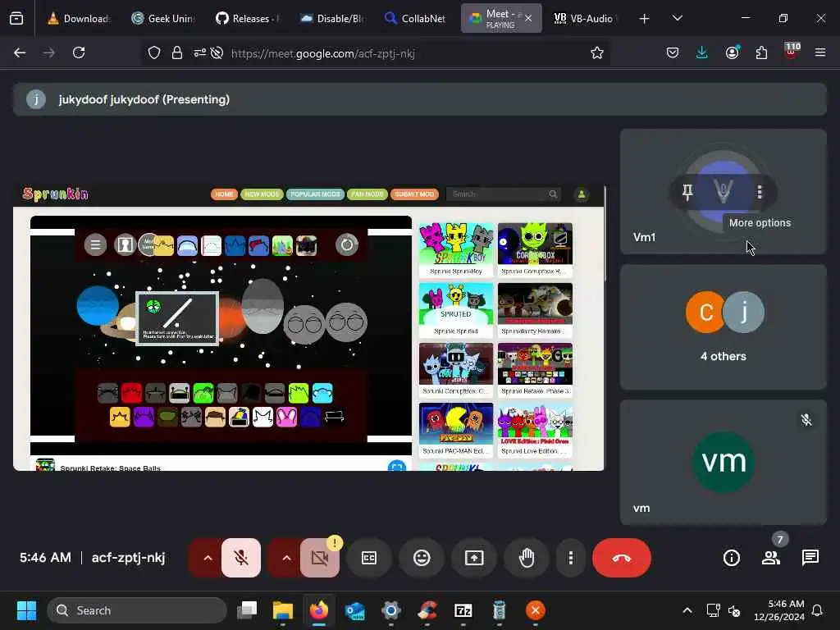Expand audio settings chevron
This screenshot has height=630, width=840.
(x=208, y=558)
